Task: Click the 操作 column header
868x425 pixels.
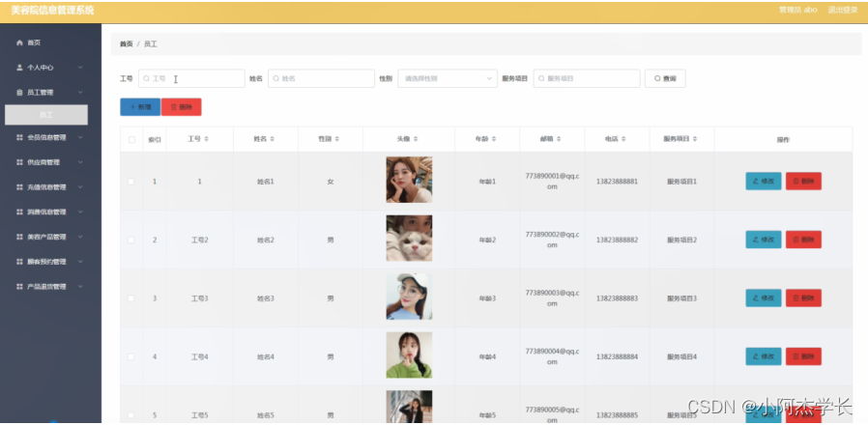Action: click(x=783, y=139)
